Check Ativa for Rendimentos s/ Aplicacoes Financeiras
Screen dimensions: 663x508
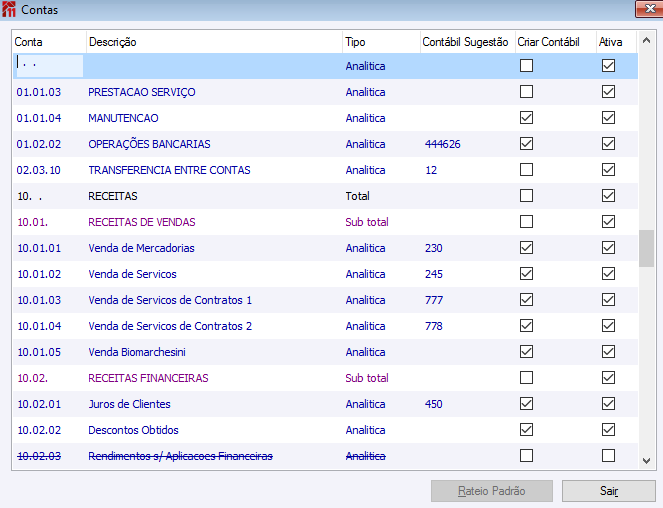pyautogui.click(x=608, y=456)
